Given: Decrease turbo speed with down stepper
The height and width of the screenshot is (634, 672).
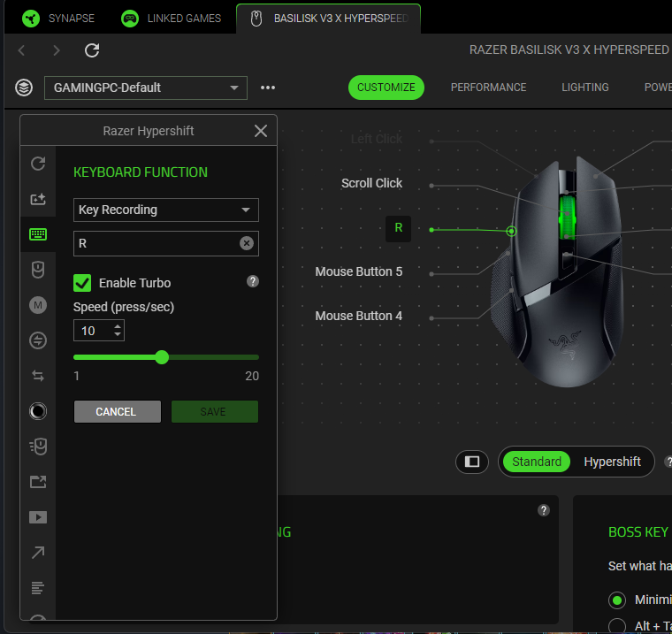Looking at the screenshot, I should [x=118, y=334].
